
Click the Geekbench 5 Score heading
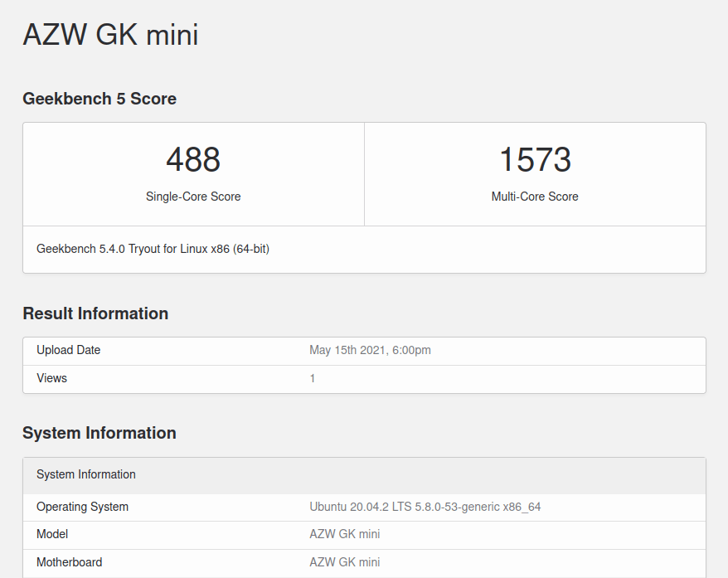pyautogui.click(x=99, y=99)
